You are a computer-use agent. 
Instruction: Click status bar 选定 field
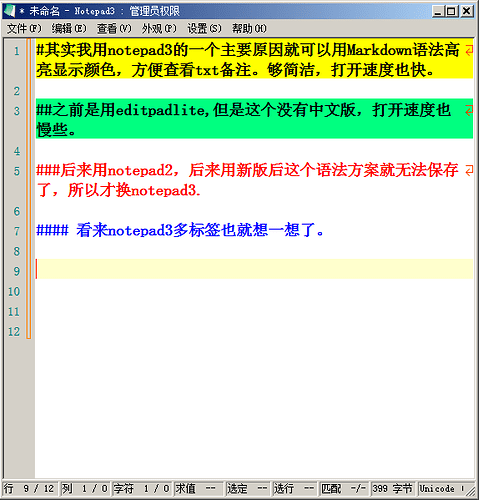(248, 489)
